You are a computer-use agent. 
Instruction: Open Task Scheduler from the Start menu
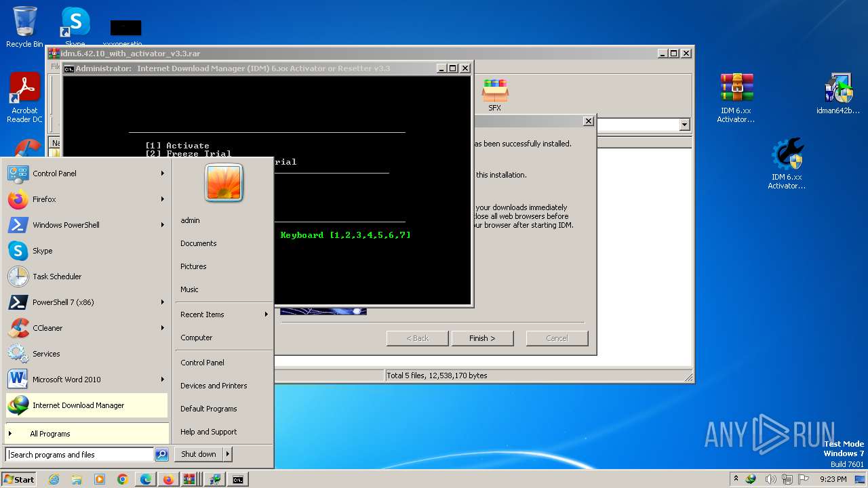tap(86, 277)
